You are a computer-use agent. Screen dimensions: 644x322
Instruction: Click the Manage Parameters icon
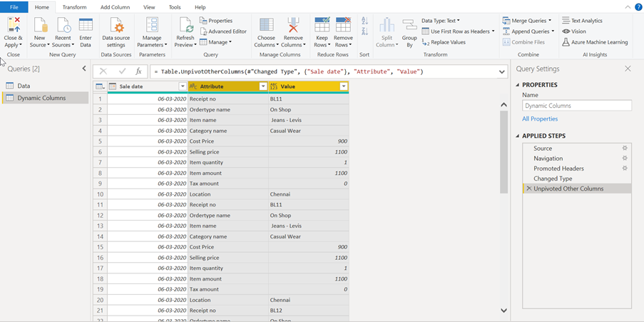coord(152,25)
